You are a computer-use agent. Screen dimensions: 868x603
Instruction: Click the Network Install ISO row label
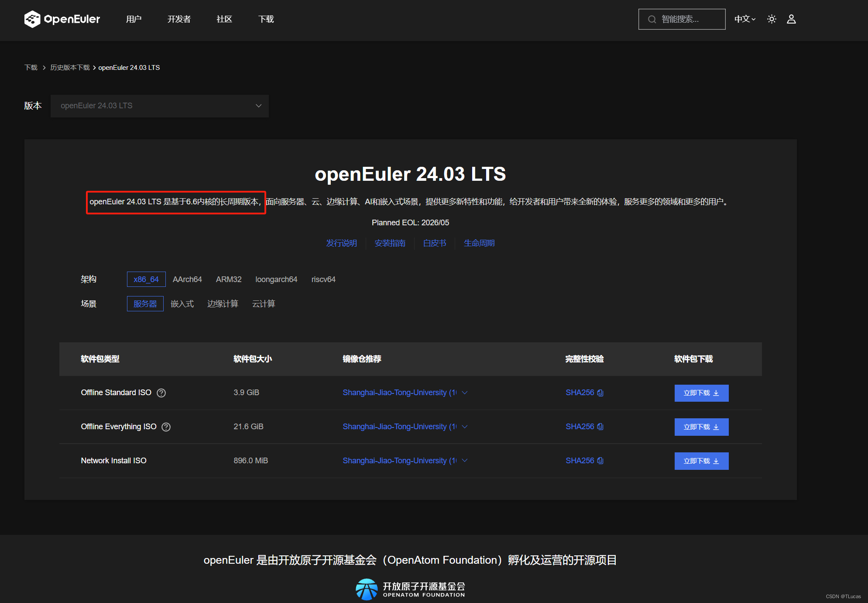114,461
